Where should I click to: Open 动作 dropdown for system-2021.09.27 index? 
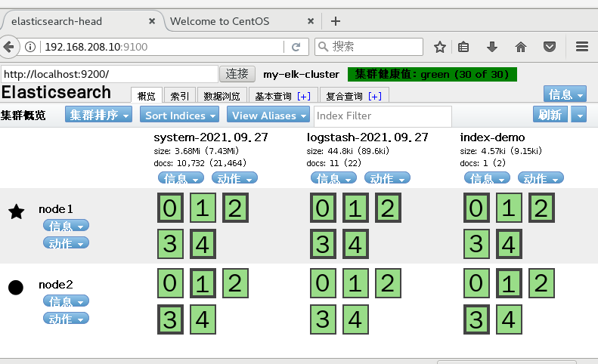(234, 177)
